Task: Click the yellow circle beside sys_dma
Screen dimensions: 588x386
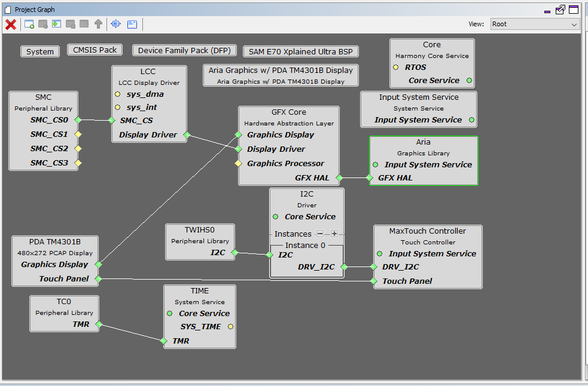Action: pyautogui.click(x=117, y=94)
